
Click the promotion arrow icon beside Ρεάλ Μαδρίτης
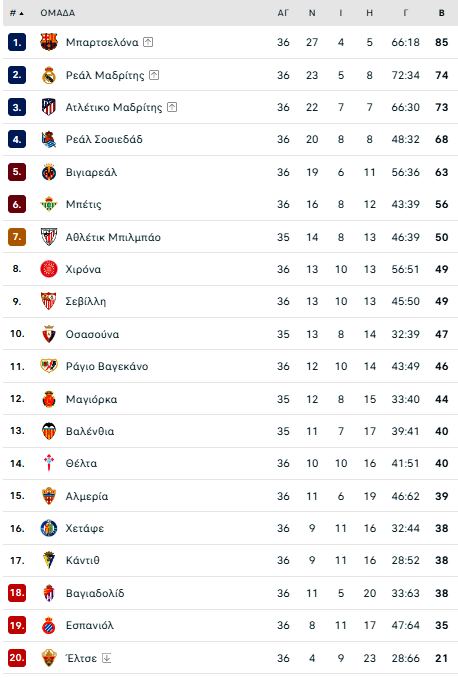pyautogui.click(x=154, y=75)
